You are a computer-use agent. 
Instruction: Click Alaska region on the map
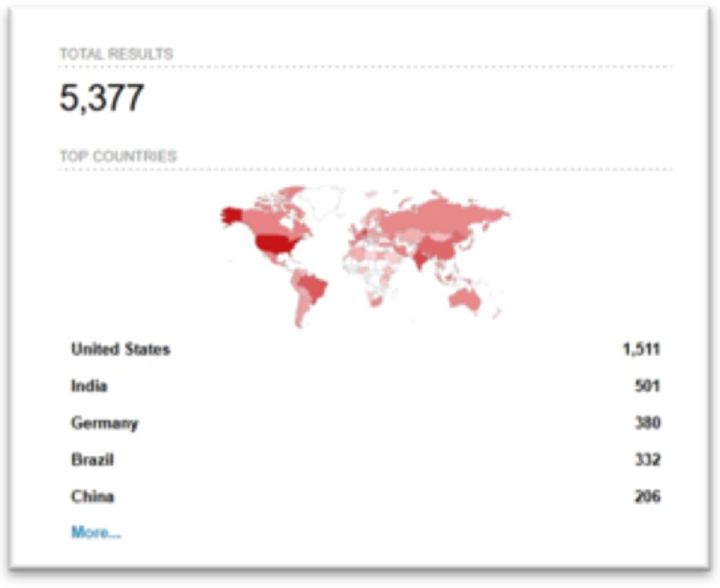coord(231,216)
